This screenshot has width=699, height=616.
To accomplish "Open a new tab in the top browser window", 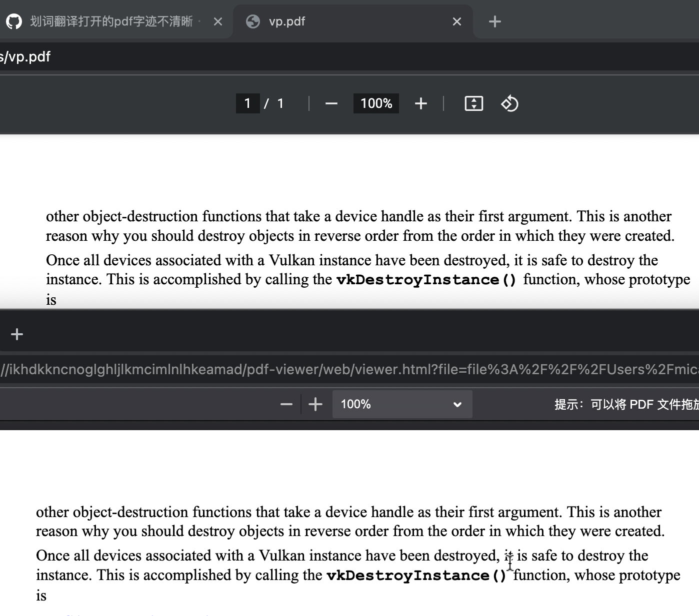I will [495, 21].
